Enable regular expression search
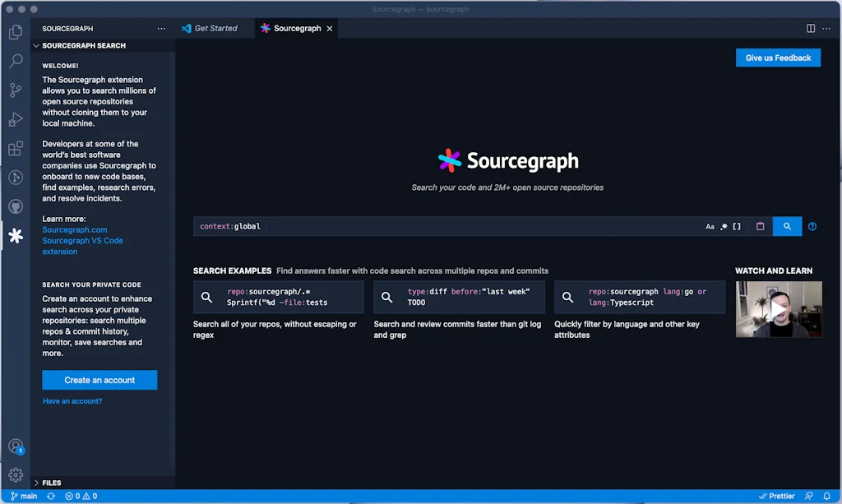Screen dimensions: 842x504 pyautogui.click(x=724, y=225)
